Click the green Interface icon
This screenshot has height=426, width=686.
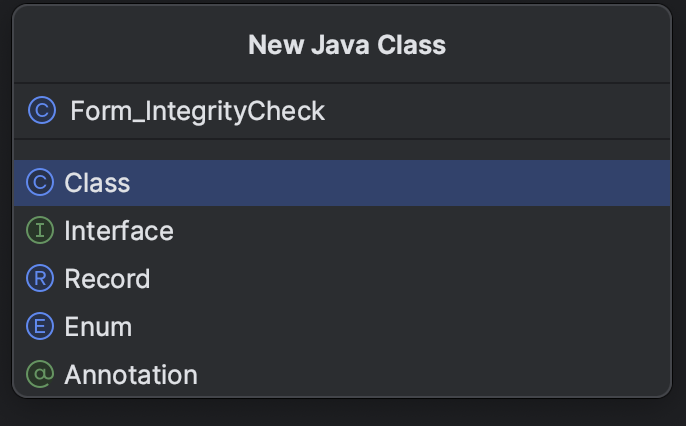pos(39,231)
